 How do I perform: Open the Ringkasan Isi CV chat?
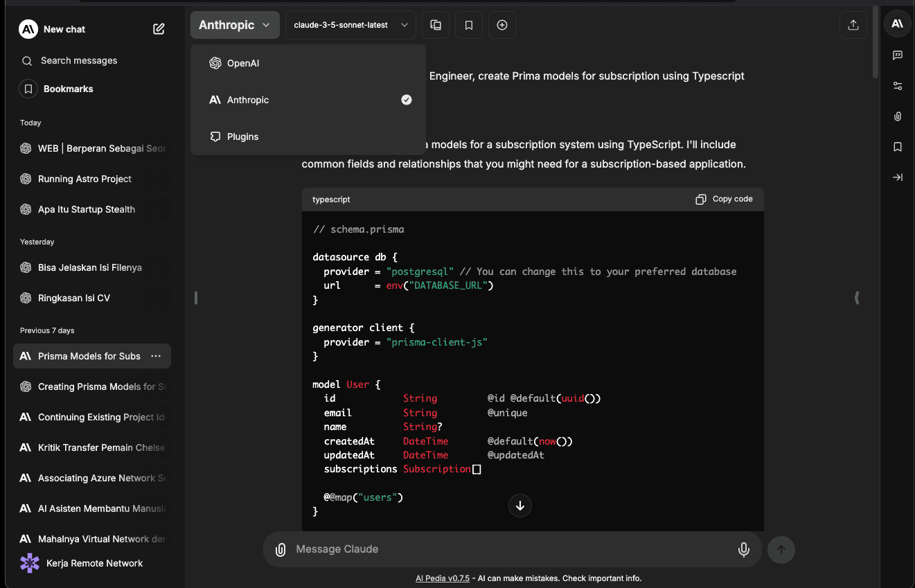[x=92, y=298]
